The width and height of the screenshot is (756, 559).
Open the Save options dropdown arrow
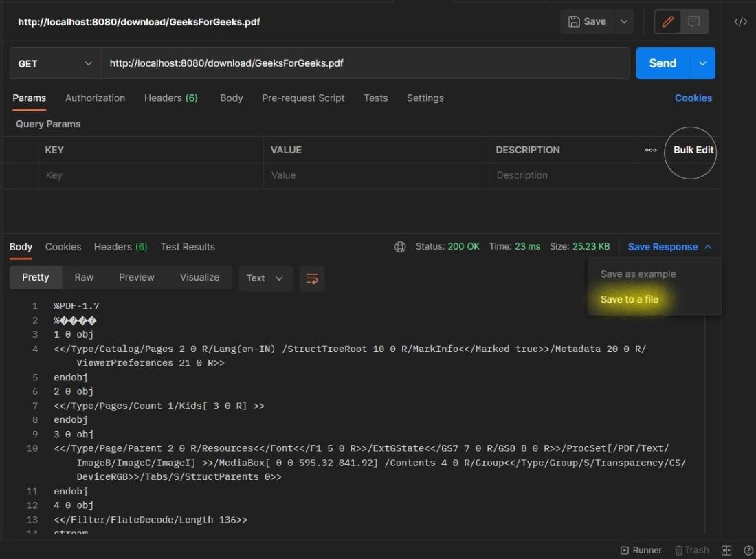click(624, 22)
